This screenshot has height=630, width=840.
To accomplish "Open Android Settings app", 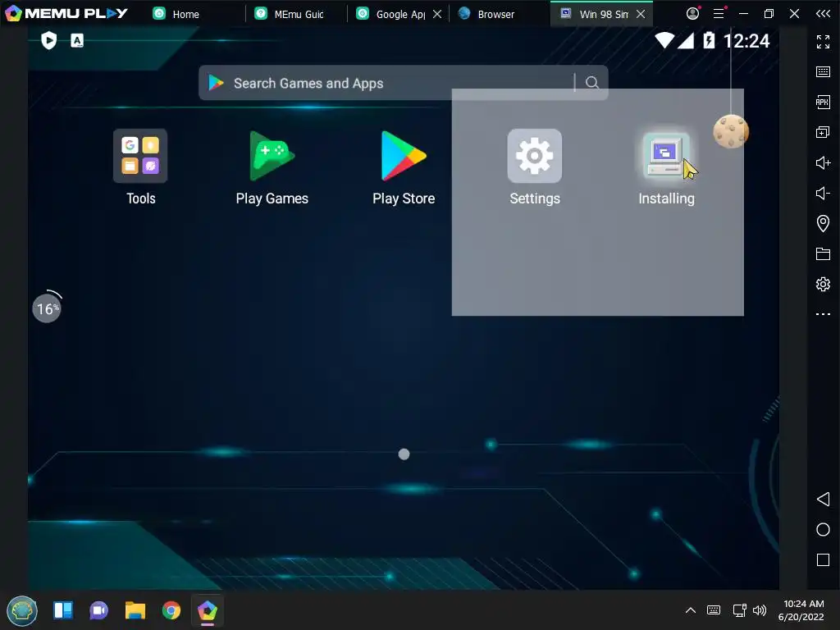I will [535, 156].
